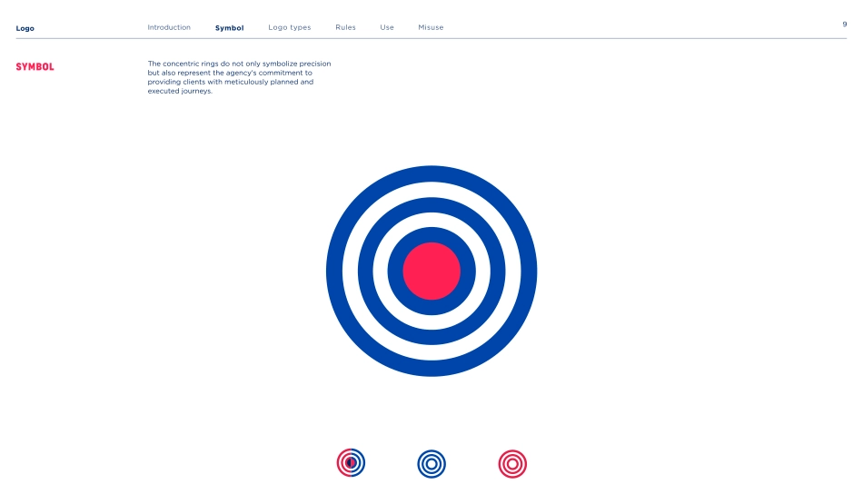
Task: Switch to the Use tab
Action: [387, 28]
